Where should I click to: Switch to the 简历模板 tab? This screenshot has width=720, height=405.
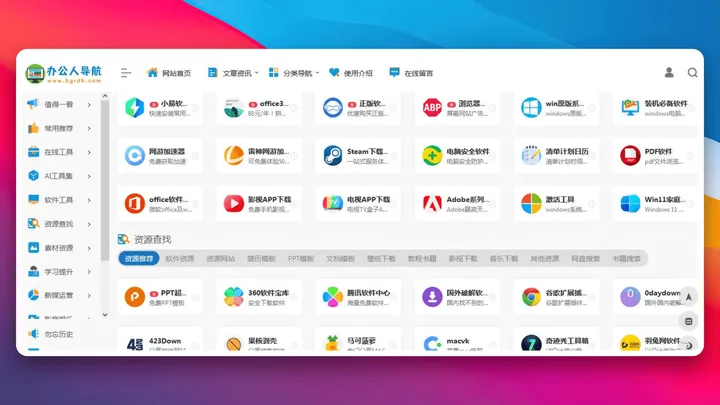tap(261, 259)
